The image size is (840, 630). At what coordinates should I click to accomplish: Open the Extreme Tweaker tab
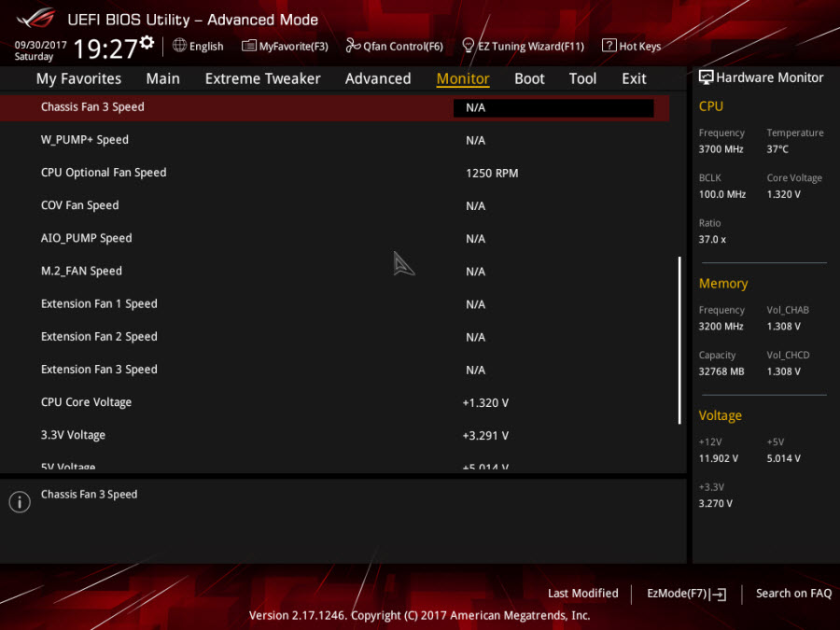pos(262,78)
